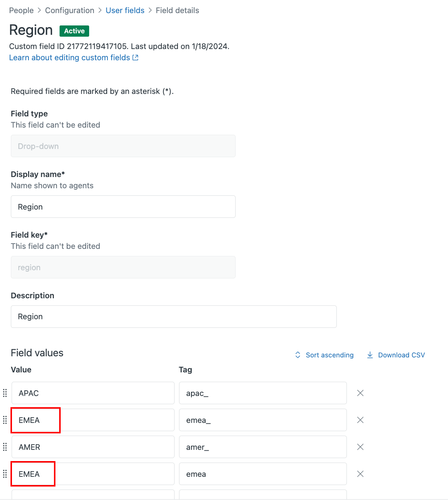Click the drag handle beside AMER
448x500 pixels.
[5, 447]
